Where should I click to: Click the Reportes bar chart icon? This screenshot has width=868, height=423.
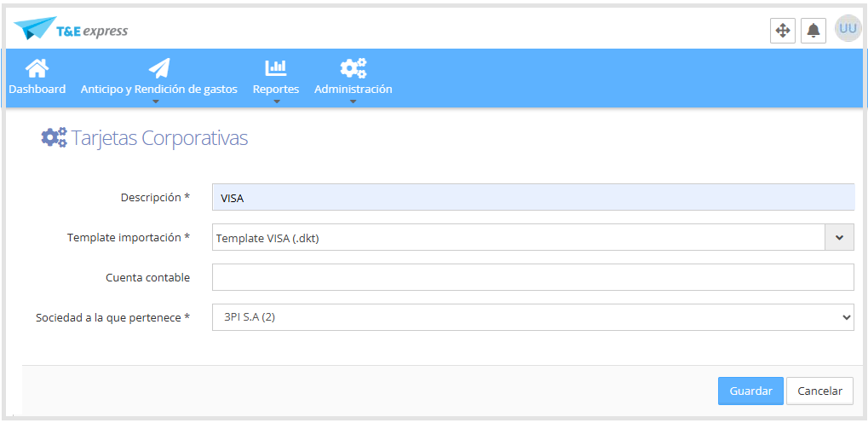(276, 67)
